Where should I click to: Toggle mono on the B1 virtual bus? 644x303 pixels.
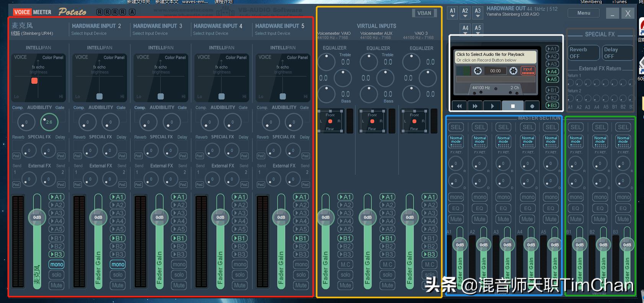(x=576, y=197)
